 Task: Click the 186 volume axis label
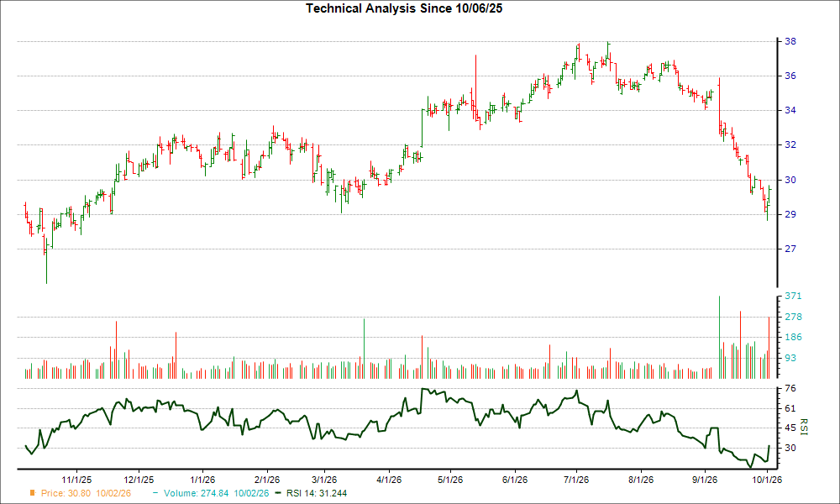(793, 337)
